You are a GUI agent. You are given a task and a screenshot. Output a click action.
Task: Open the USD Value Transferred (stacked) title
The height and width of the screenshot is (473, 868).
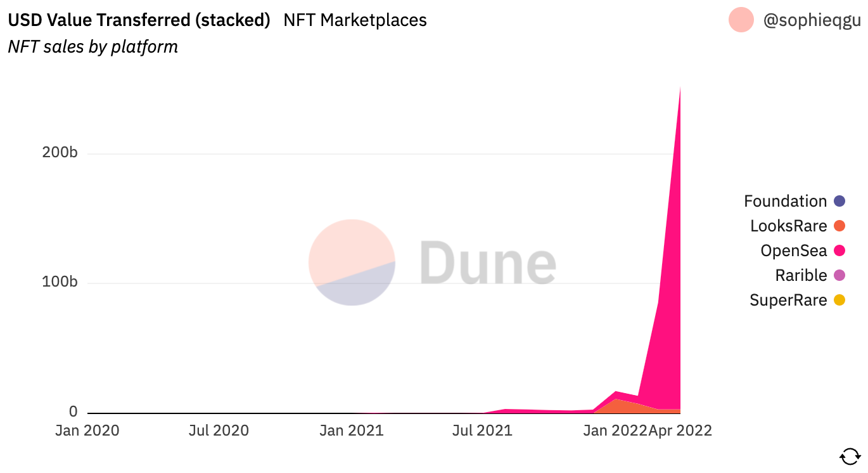click(139, 20)
